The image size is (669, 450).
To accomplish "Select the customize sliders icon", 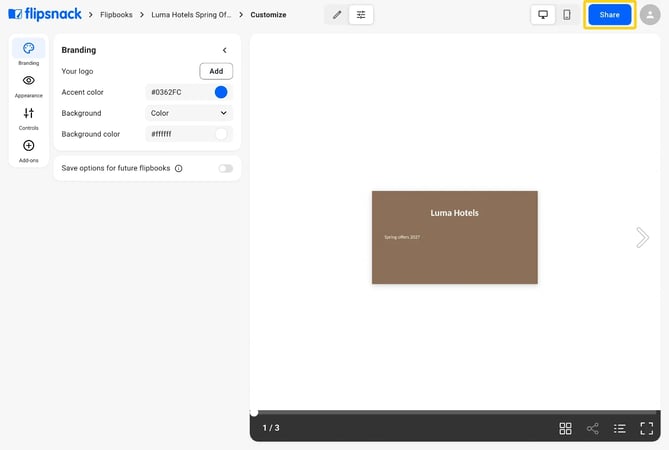I will click(361, 15).
